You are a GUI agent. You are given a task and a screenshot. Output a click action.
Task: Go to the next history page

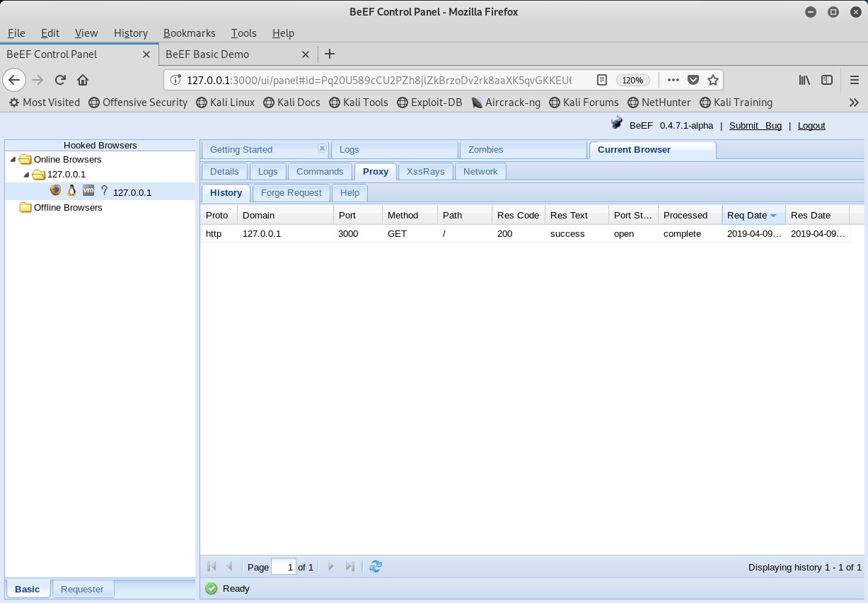point(331,566)
